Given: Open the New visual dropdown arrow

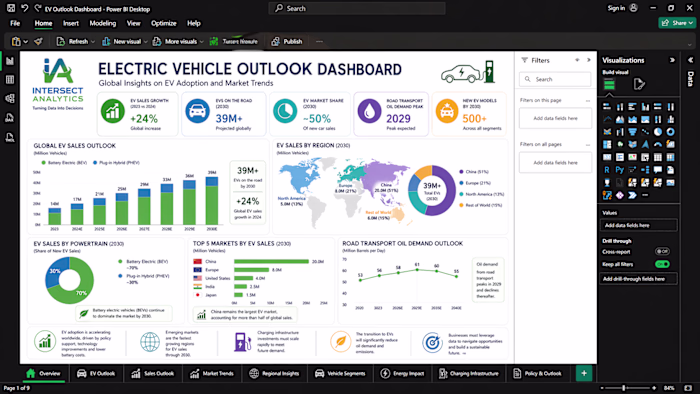Looking at the screenshot, I should coord(146,41).
